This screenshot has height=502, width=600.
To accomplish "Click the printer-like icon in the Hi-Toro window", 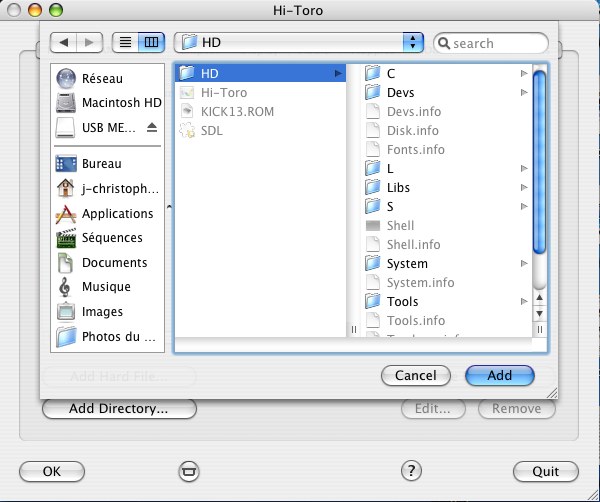I will click(189, 471).
